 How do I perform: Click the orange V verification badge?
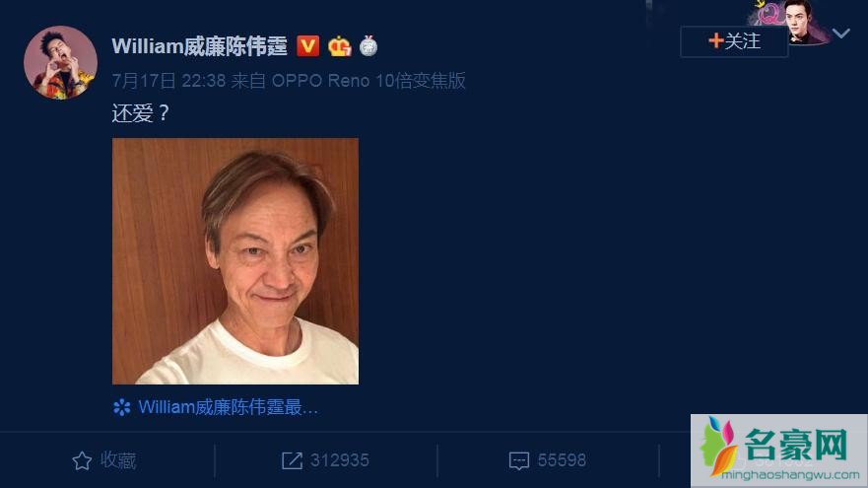coord(307,46)
